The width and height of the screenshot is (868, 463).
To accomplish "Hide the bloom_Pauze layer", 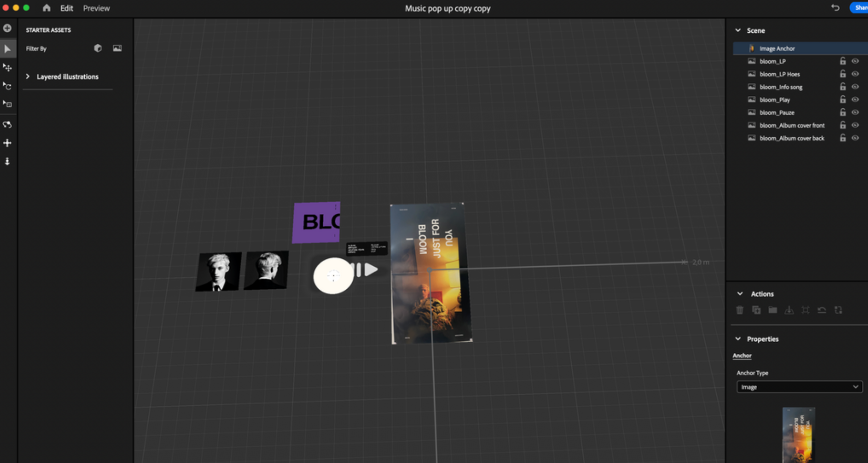I will (855, 112).
